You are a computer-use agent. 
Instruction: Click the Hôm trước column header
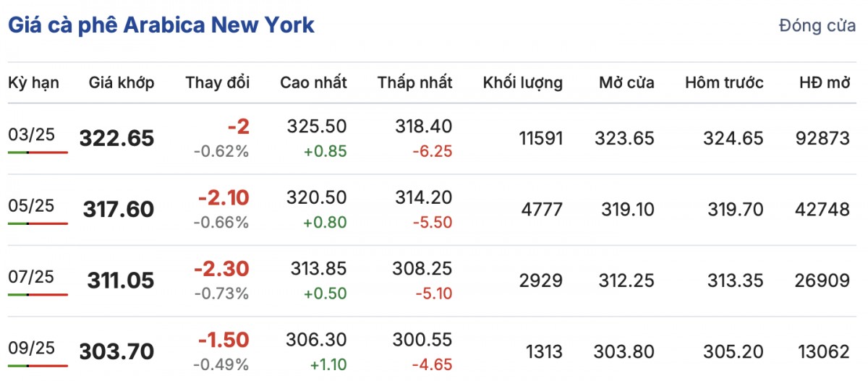[723, 82]
